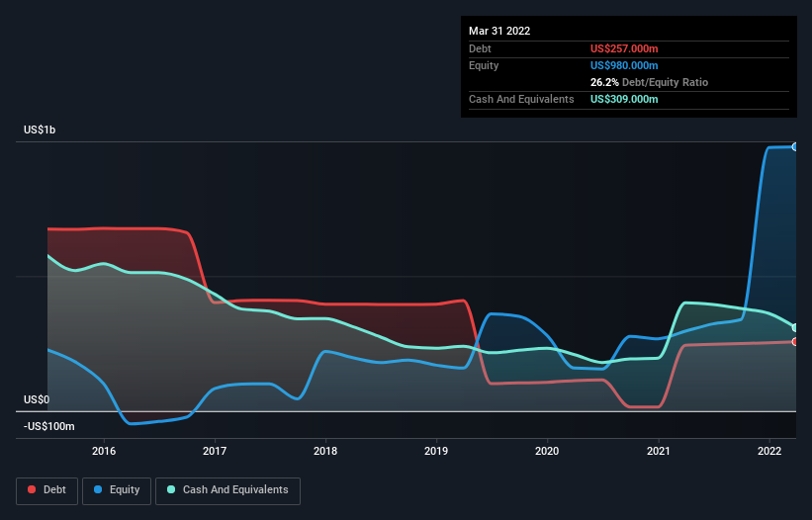Toggle the Equity series legend button

tap(117, 490)
